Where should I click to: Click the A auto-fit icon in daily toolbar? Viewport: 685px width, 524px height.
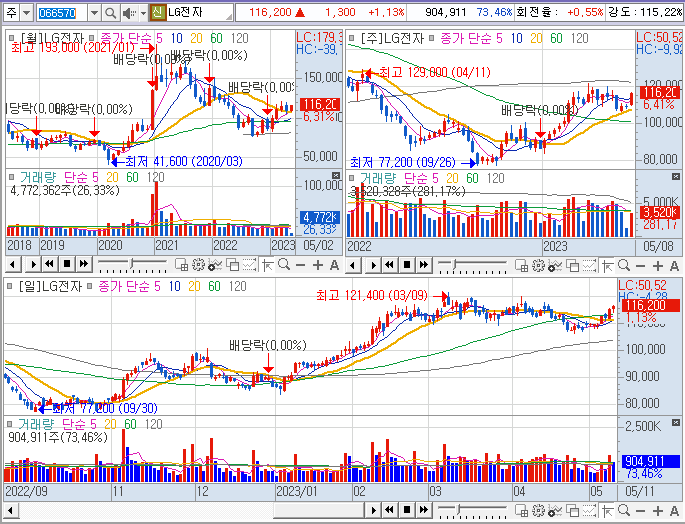(675, 510)
